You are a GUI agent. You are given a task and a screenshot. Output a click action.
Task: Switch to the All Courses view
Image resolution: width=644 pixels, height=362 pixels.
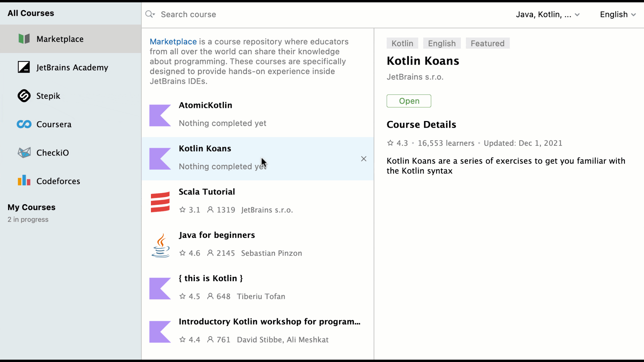pyautogui.click(x=31, y=13)
